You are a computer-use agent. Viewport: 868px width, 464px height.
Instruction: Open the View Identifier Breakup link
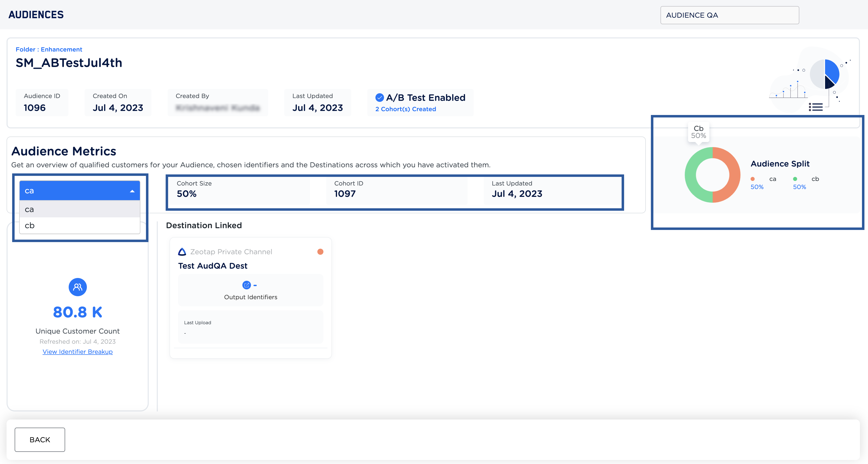coord(78,352)
